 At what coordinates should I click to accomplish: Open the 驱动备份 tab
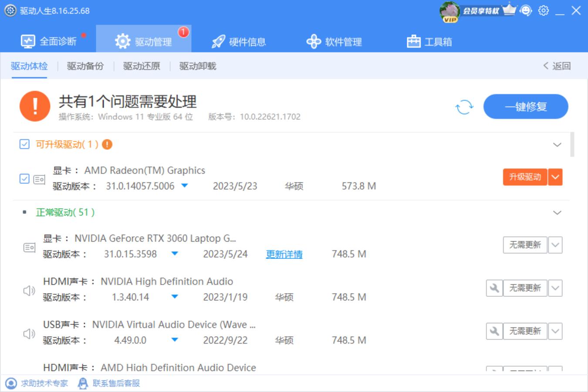85,66
